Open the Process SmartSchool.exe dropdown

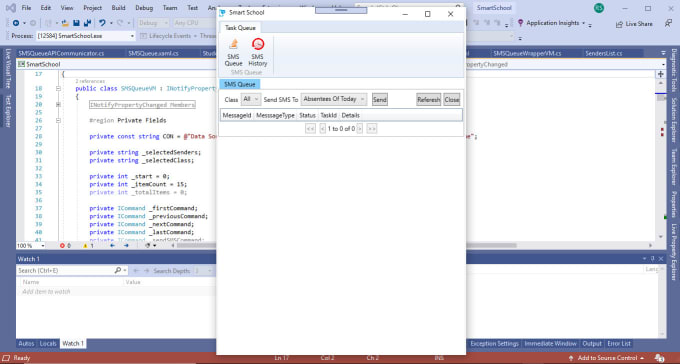(x=85, y=36)
